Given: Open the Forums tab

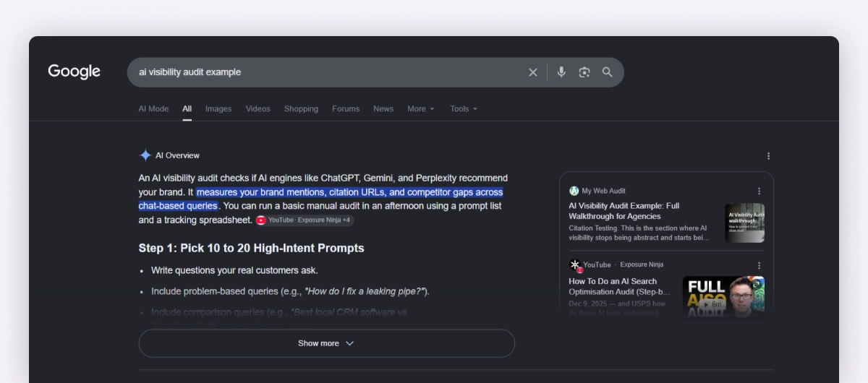Looking at the screenshot, I should 346,108.
